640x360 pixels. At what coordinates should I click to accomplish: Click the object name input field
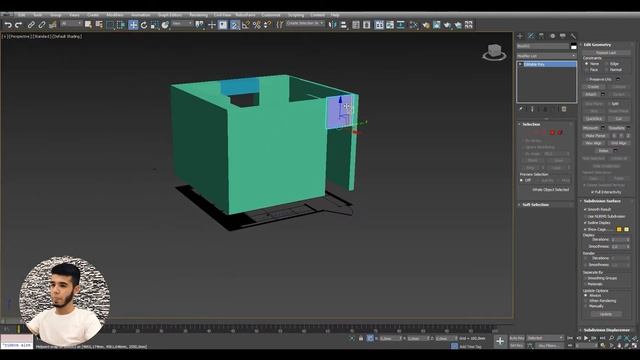point(542,47)
